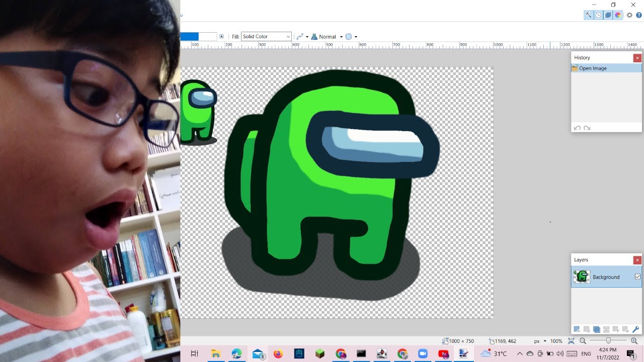The width and height of the screenshot is (644, 362).
Task: Expand the Normal blend mode arrow
Action: click(341, 37)
